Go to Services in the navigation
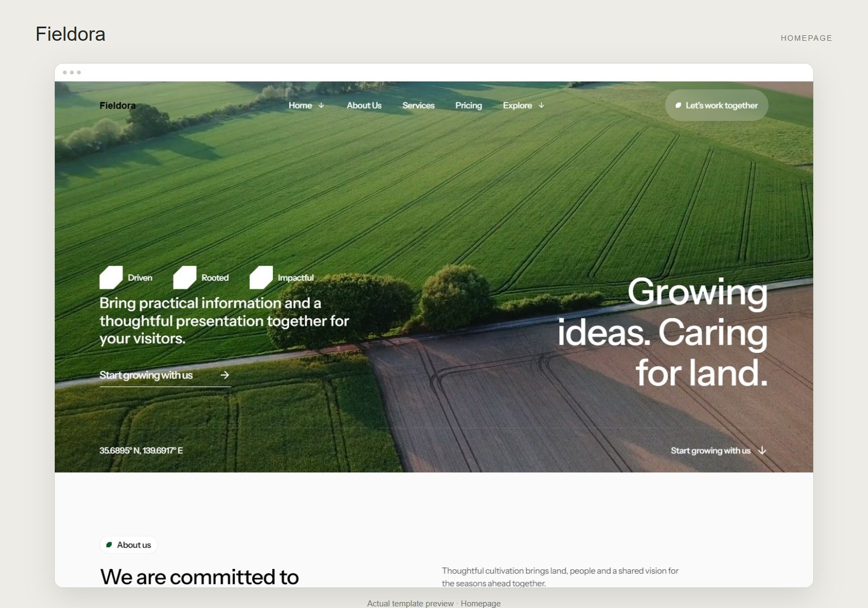868x608 pixels. point(418,105)
